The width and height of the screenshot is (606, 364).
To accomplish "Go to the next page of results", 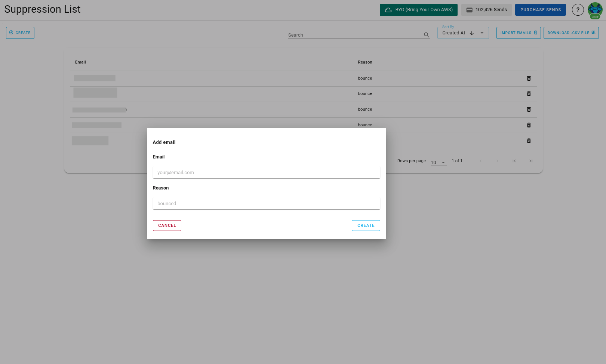I will [497, 161].
